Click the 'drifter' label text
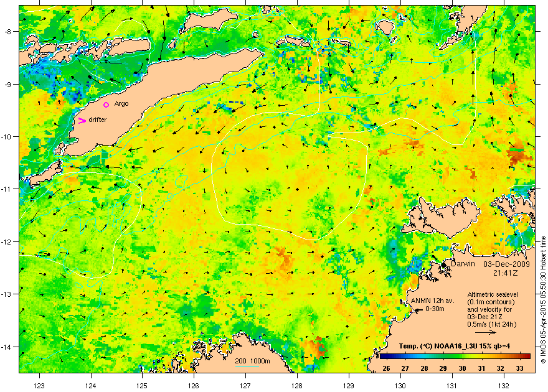The width and height of the screenshot is (548, 392). tap(98, 119)
